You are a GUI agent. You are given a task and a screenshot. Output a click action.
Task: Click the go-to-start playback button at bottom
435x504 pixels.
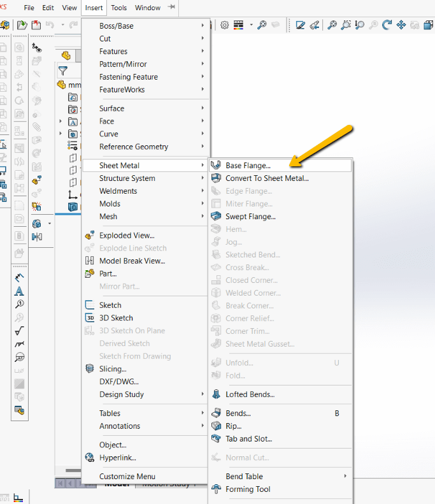click(x=61, y=483)
